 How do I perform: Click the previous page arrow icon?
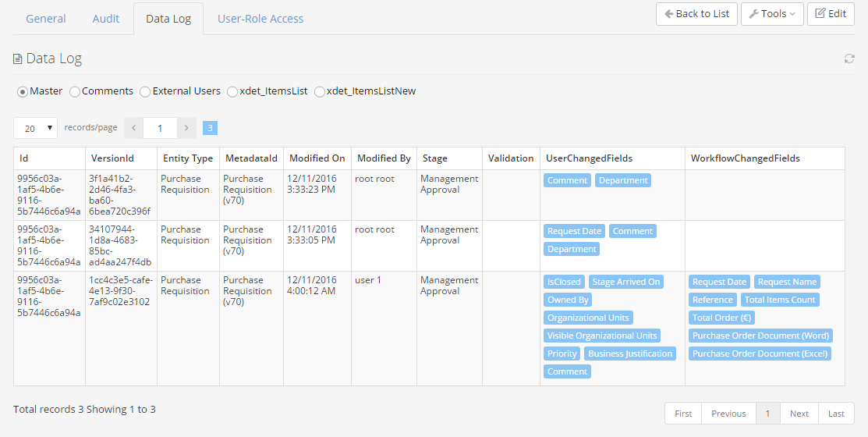133,128
